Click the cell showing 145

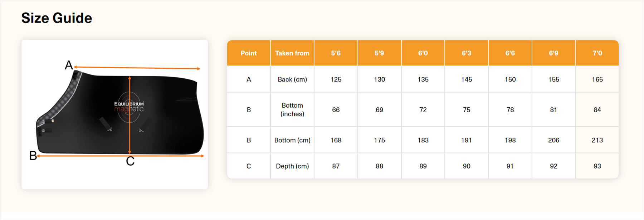click(467, 79)
